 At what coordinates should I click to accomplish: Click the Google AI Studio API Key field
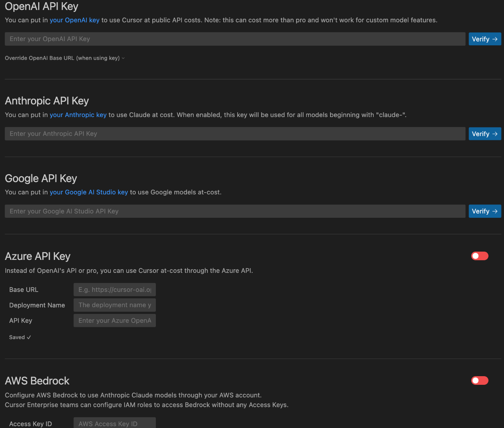(235, 211)
